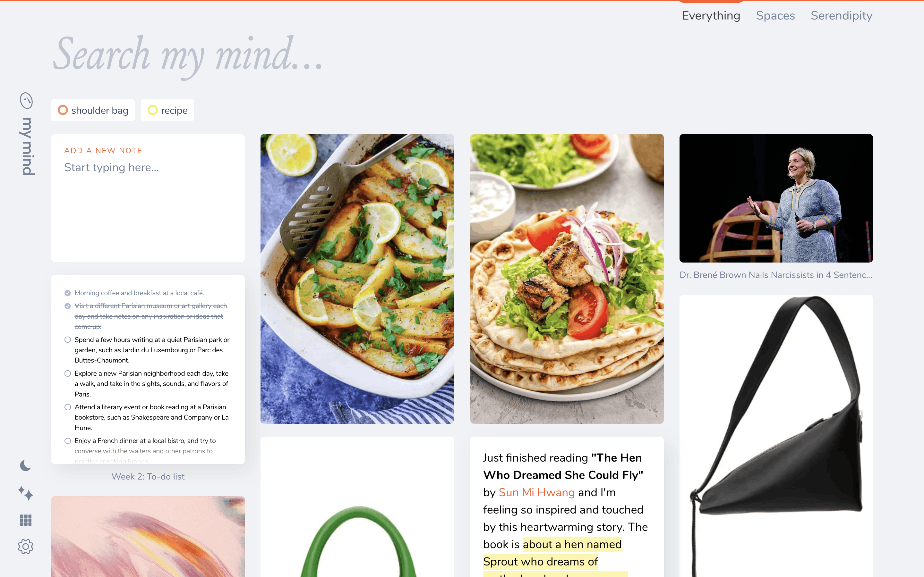The width and height of the screenshot is (924, 577).
Task: Open settings gear icon
Action: (26, 547)
